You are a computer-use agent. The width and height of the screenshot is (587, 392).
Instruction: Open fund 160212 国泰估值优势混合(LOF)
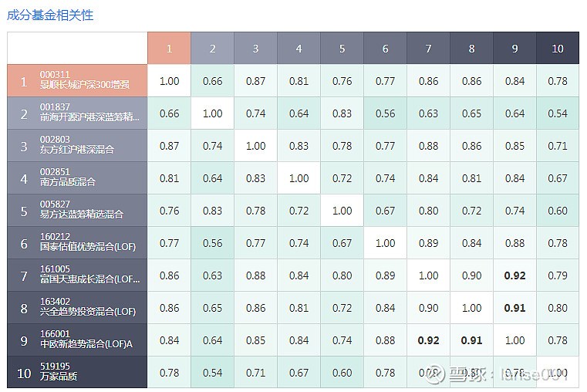pos(77,242)
